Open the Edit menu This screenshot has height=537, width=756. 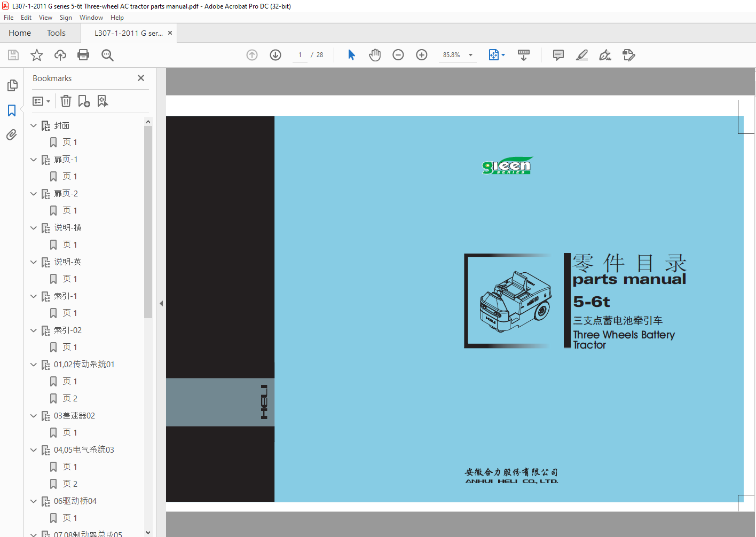[26, 18]
